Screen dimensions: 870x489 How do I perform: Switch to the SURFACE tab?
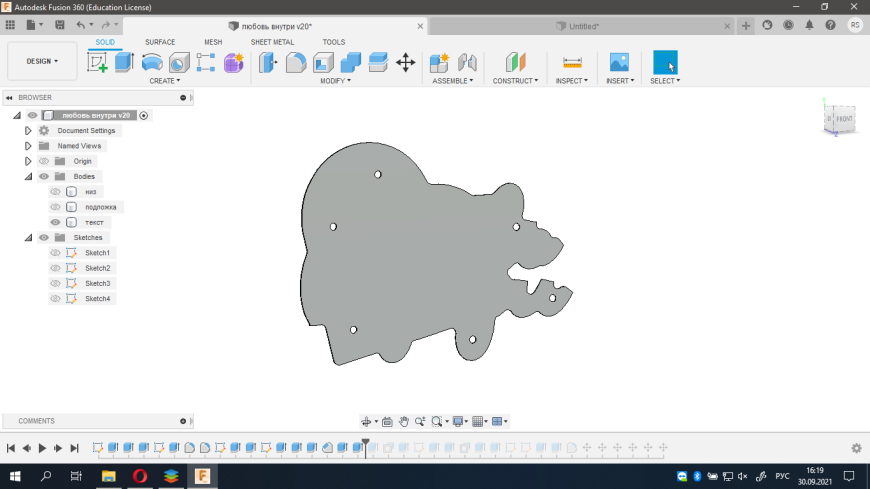pos(160,42)
